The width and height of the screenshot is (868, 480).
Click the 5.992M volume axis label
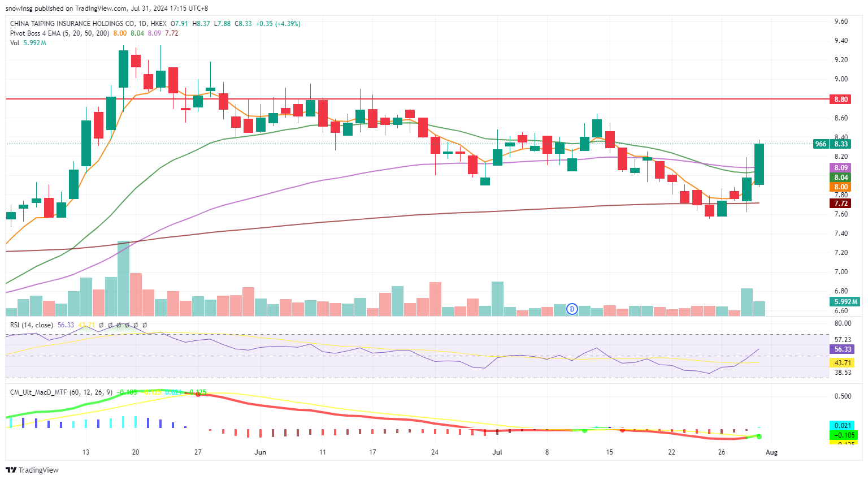[844, 302]
